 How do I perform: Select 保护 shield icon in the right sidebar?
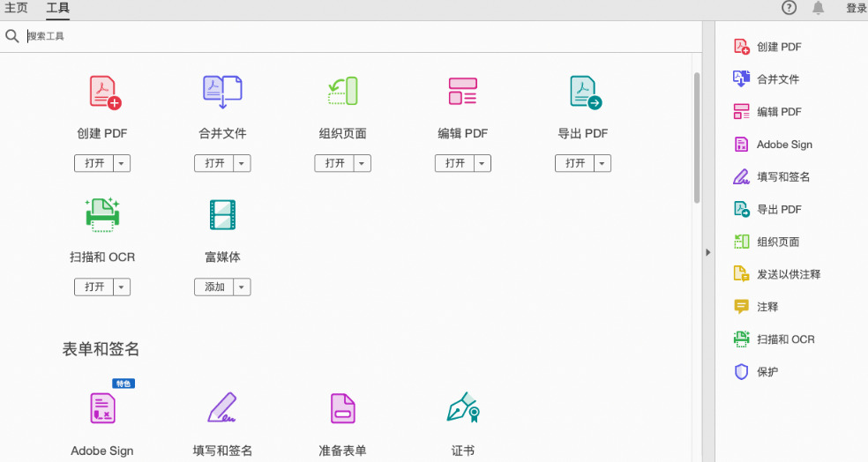(x=741, y=372)
